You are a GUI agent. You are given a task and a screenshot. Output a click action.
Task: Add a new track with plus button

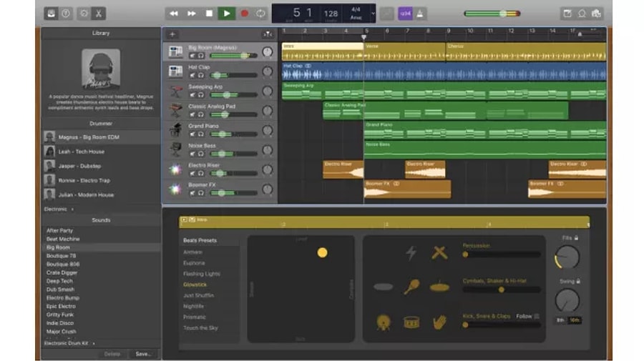172,34
